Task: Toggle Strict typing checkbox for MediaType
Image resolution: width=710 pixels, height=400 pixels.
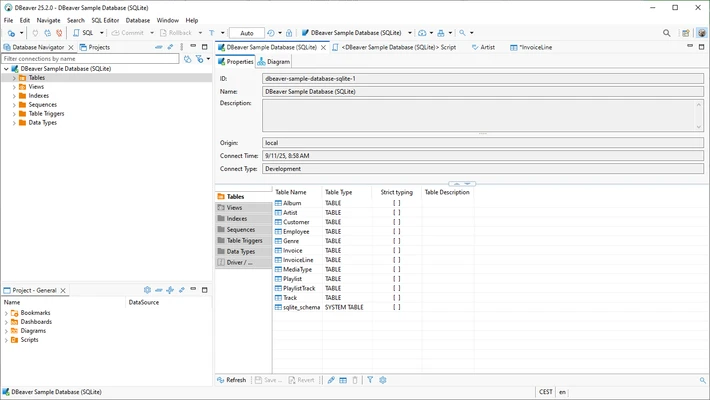Action: [397, 270]
